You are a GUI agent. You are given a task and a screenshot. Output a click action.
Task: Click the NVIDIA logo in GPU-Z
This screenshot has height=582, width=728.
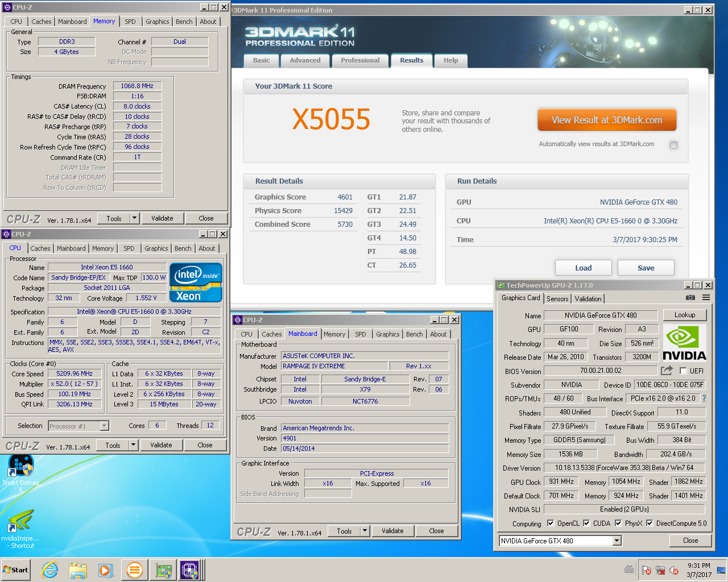coord(684,343)
